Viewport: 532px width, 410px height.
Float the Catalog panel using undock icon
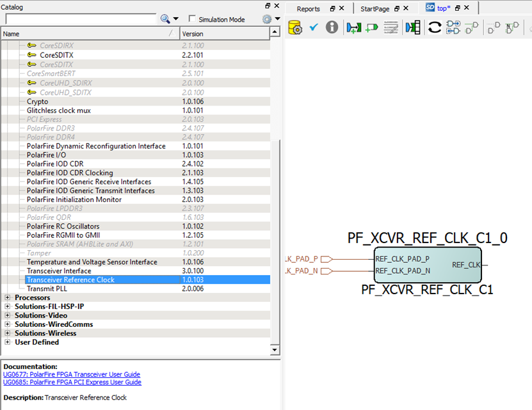268,6
